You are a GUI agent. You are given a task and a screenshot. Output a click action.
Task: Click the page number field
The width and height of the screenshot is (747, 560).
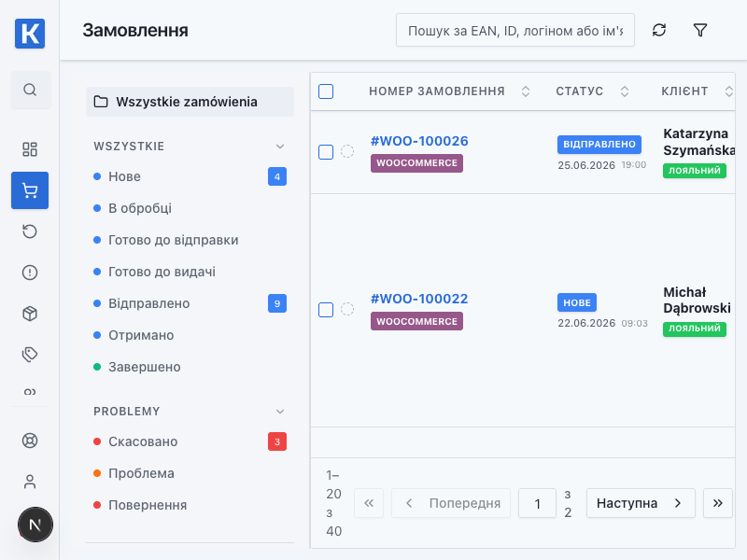tap(538, 503)
